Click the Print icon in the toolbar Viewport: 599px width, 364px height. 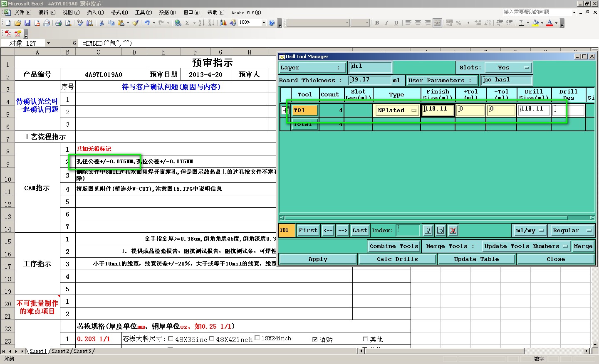[x=59, y=23]
